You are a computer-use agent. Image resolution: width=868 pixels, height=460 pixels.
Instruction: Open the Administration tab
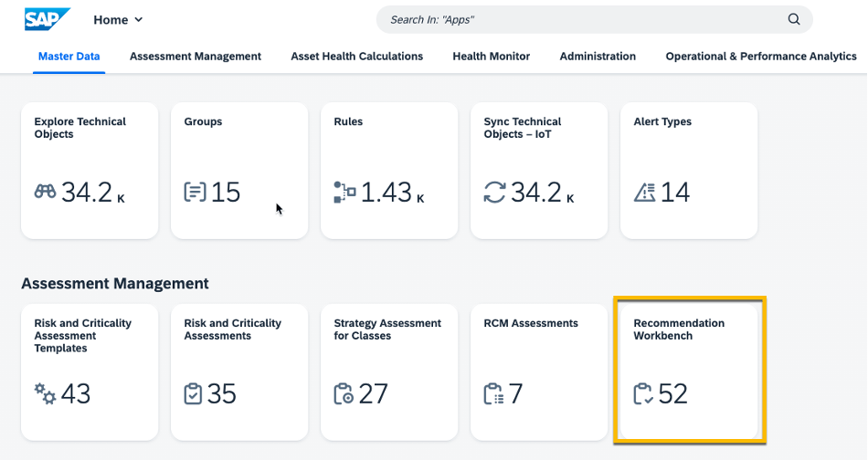point(598,57)
